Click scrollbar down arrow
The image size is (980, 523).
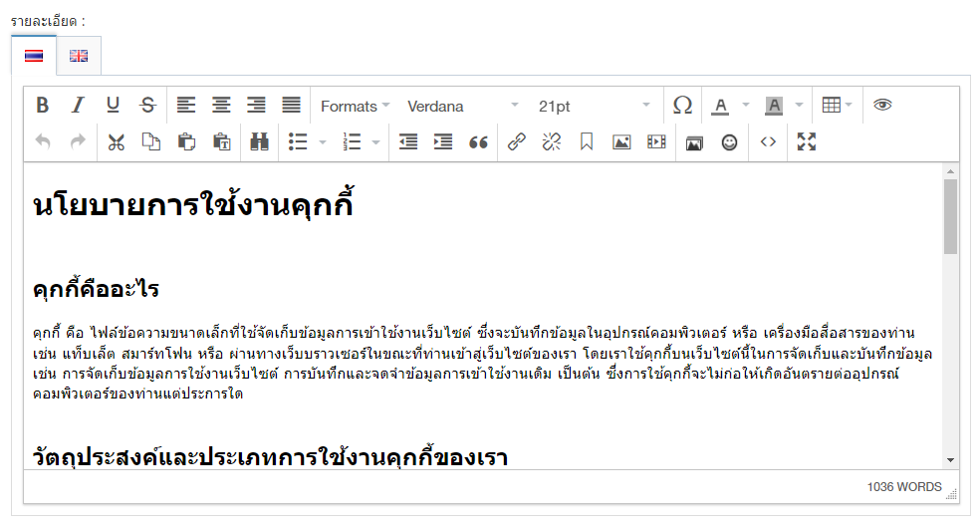(x=950, y=460)
